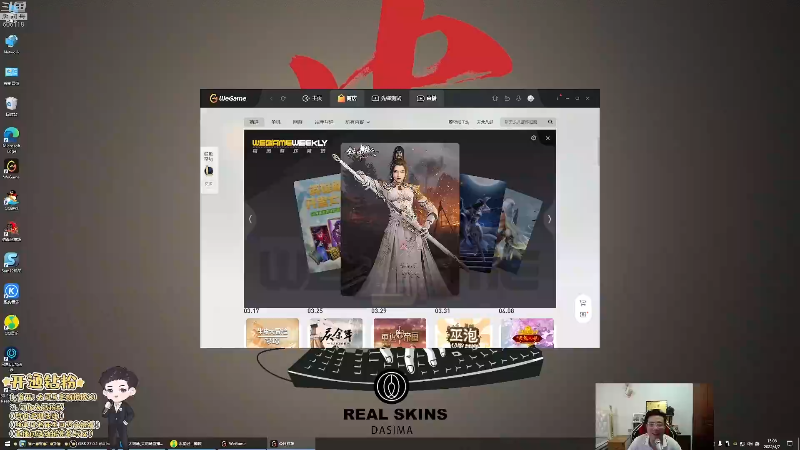This screenshot has height=450, width=800.
Task: Click the League icon in left floating panel
Action: click(209, 170)
